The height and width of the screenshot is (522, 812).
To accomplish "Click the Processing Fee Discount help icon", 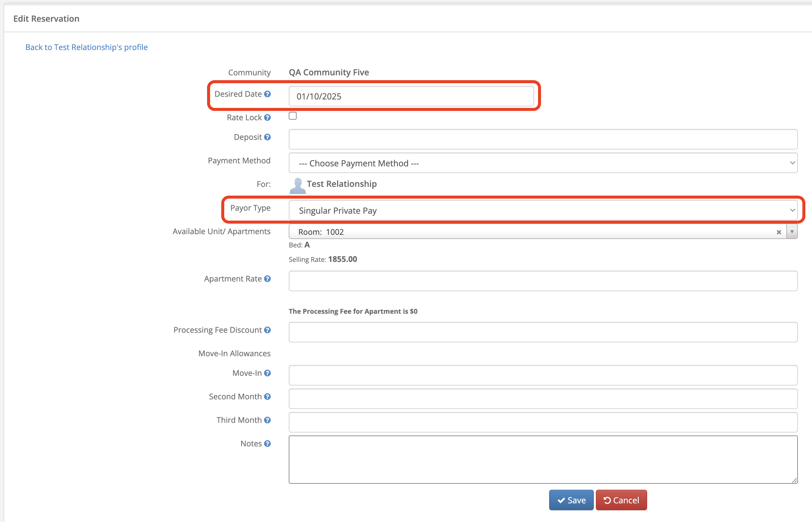I will tap(267, 330).
